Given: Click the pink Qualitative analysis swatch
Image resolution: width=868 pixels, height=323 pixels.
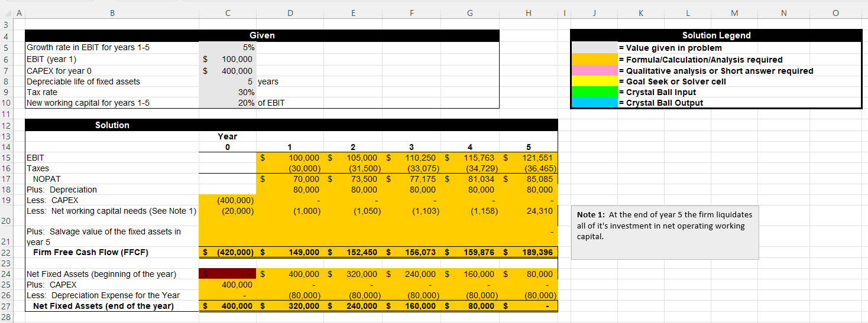Looking at the screenshot, I should (x=594, y=70).
